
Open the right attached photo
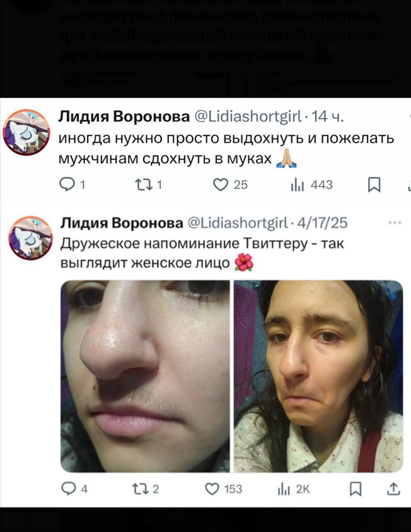click(318, 376)
